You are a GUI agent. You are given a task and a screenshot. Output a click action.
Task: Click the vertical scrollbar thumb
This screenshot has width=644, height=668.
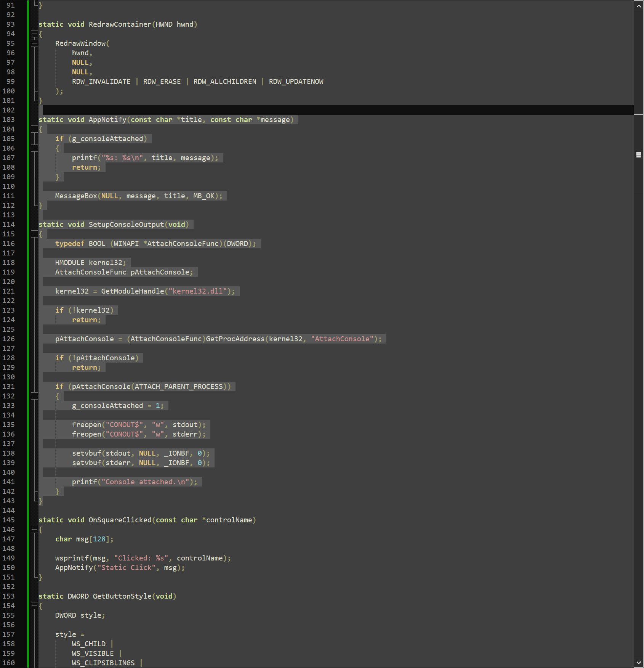point(639,155)
